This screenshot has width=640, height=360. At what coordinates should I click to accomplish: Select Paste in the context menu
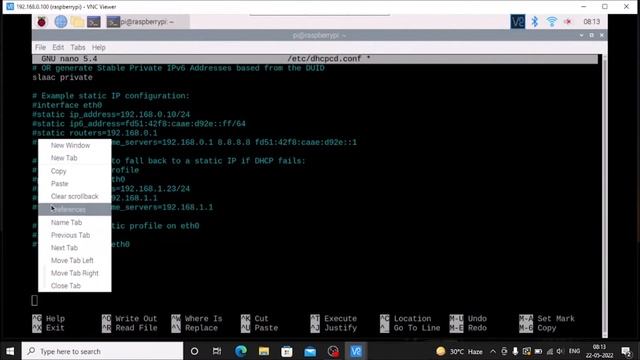click(x=74, y=184)
